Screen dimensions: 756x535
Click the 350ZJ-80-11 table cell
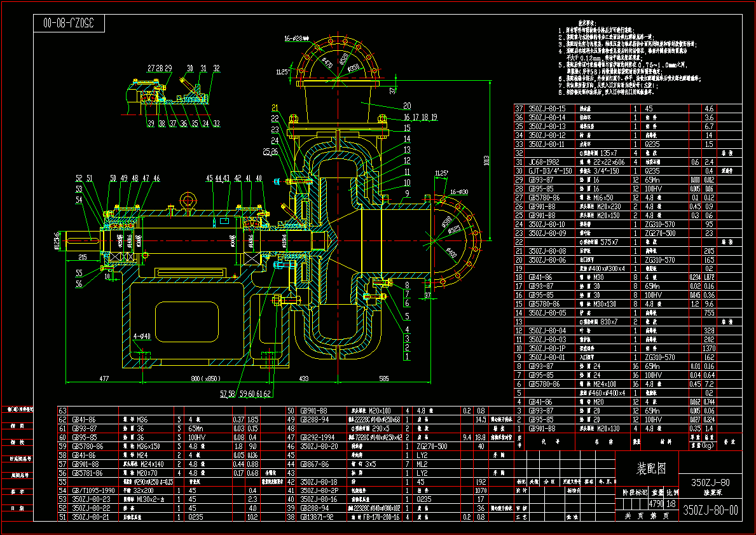[547, 144]
